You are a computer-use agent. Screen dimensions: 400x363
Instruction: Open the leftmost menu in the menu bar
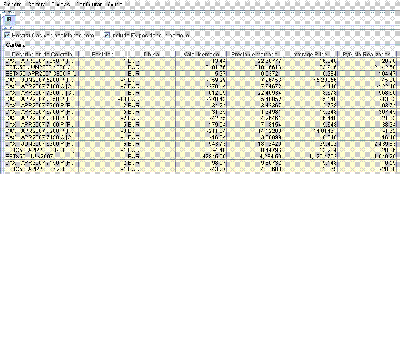pyautogui.click(x=13, y=4)
